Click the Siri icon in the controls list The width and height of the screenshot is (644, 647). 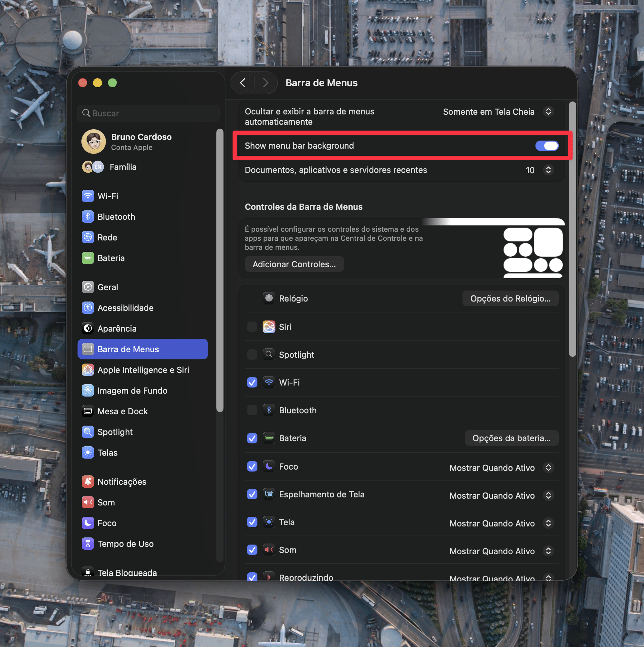click(269, 327)
